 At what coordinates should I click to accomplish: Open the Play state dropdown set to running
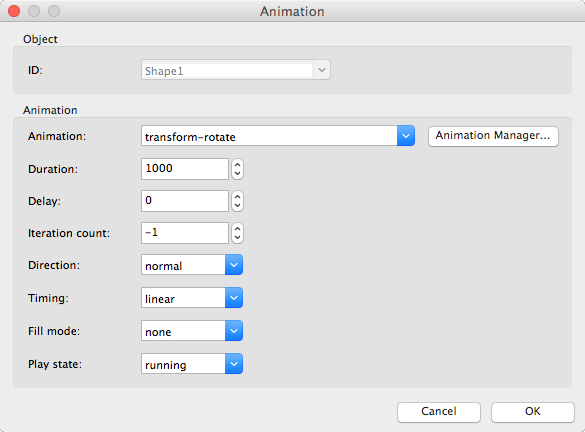click(192, 364)
